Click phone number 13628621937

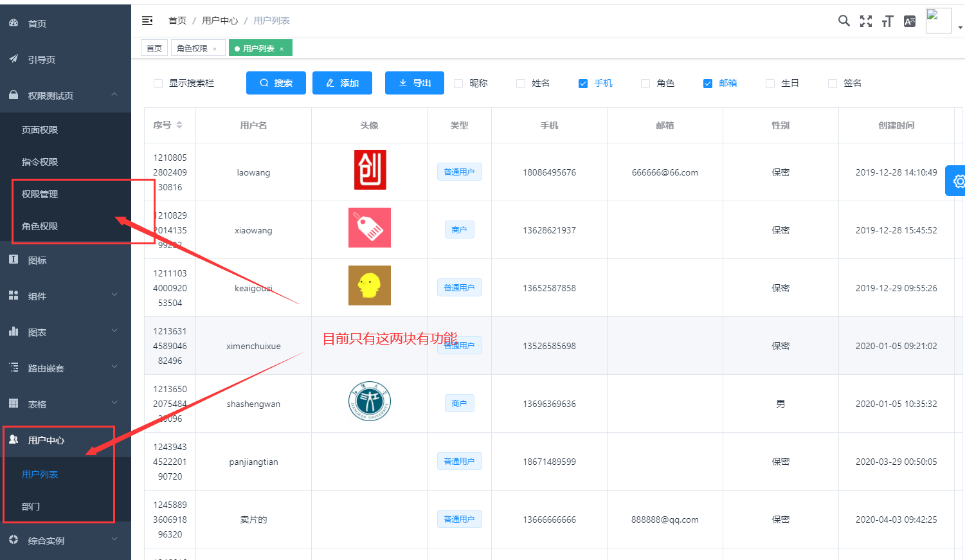[549, 230]
